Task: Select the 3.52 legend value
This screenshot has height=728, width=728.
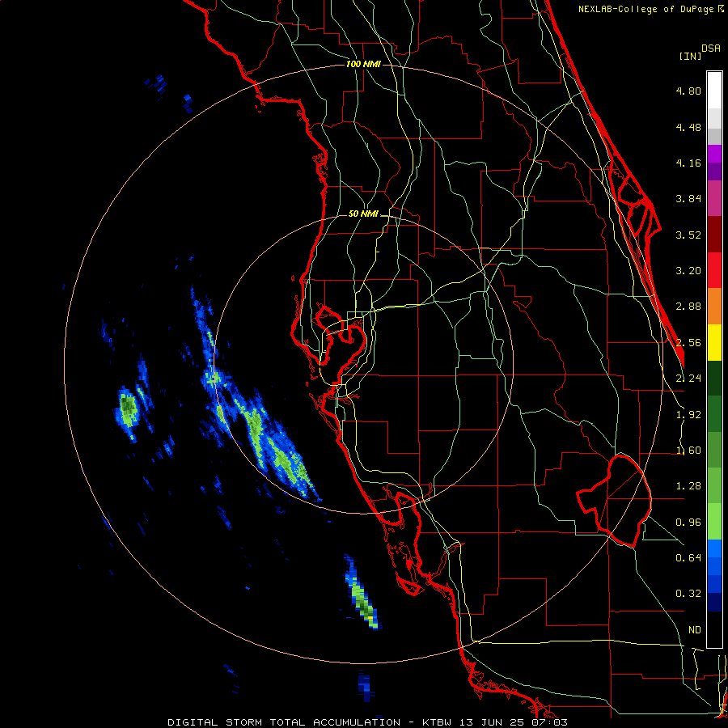Action: [x=688, y=235]
